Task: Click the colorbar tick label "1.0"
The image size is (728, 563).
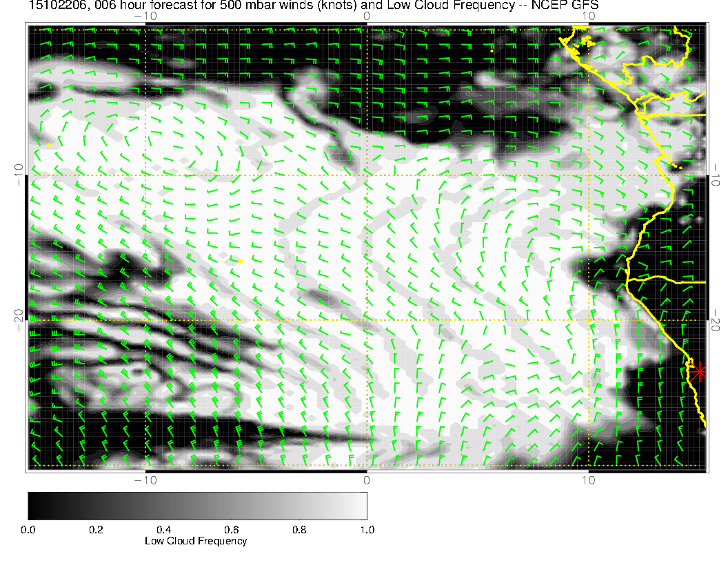Action: 367,530
